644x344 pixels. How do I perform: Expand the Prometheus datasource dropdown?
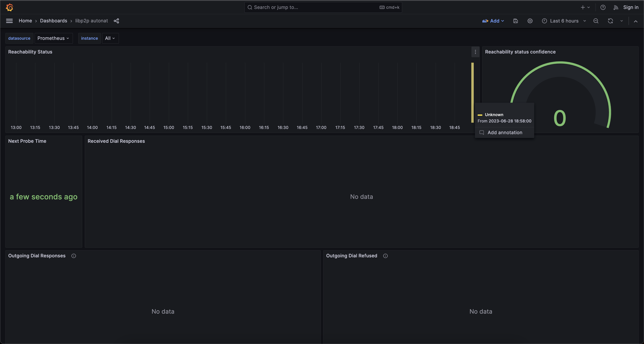tap(53, 38)
